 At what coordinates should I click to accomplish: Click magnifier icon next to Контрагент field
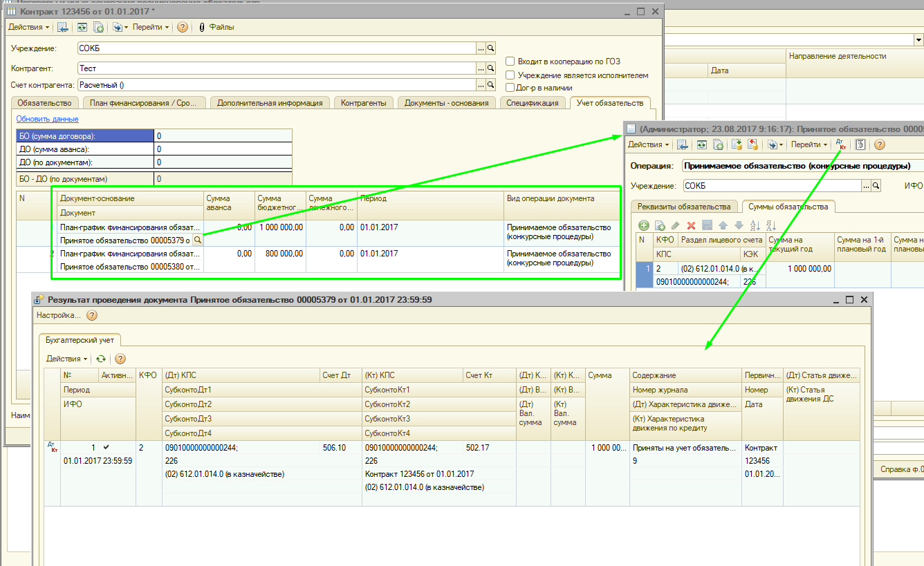tap(490, 68)
